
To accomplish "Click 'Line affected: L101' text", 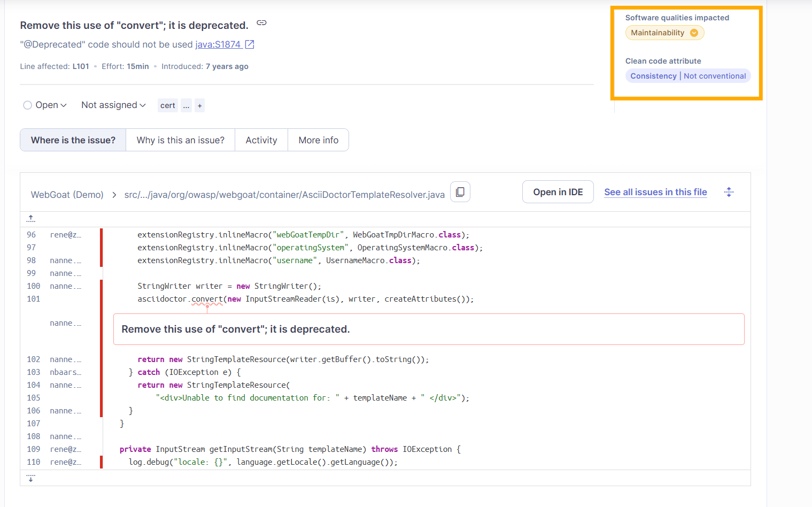I will [x=55, y=66].
